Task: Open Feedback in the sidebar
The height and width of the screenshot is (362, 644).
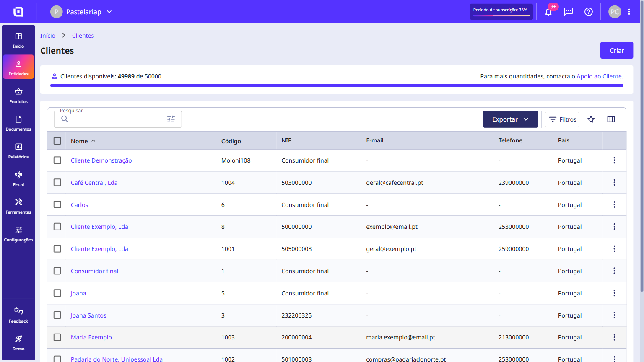Action: click(18, 315)
